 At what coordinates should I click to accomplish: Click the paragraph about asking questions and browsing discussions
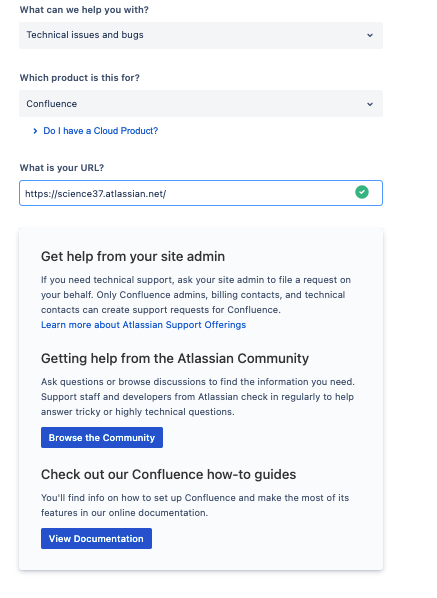click(x=198, y=397)
